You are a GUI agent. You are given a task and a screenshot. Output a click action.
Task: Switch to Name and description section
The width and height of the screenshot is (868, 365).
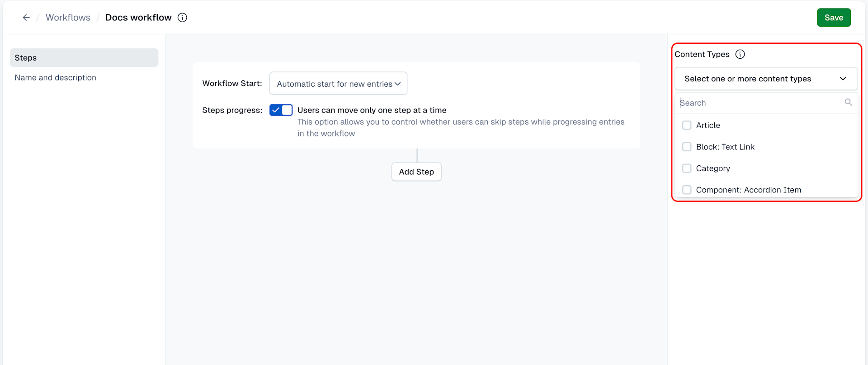pos(55,78)
